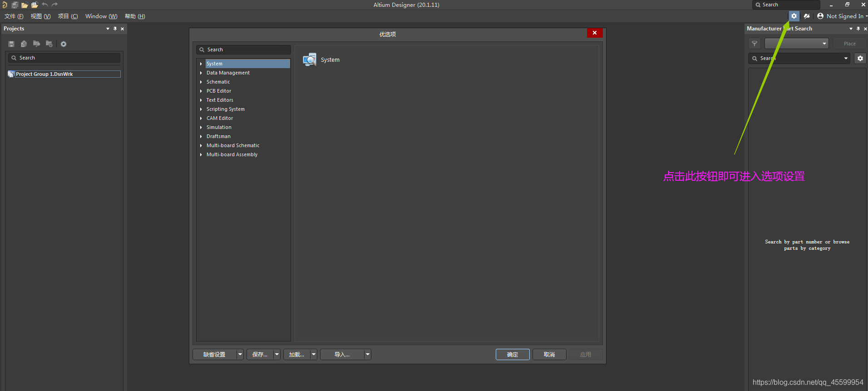Click the Altium logo icon in title bar
868x391 pixels.
tap(5, 5)
